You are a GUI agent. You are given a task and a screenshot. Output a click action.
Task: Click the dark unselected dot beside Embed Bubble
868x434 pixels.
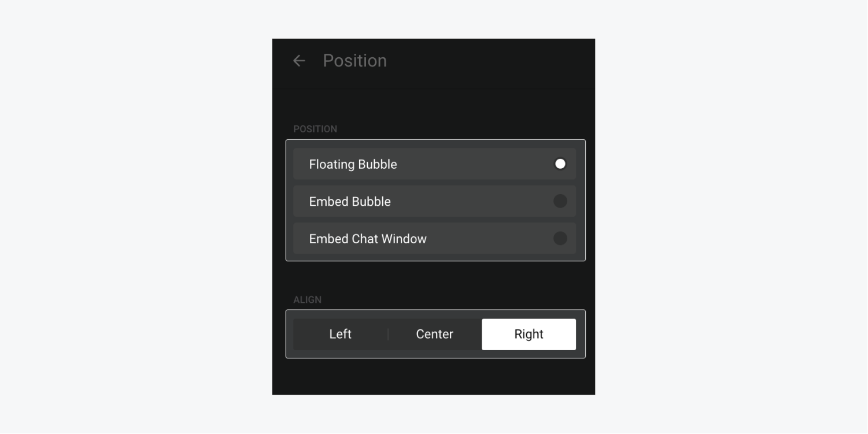point(560,201)
